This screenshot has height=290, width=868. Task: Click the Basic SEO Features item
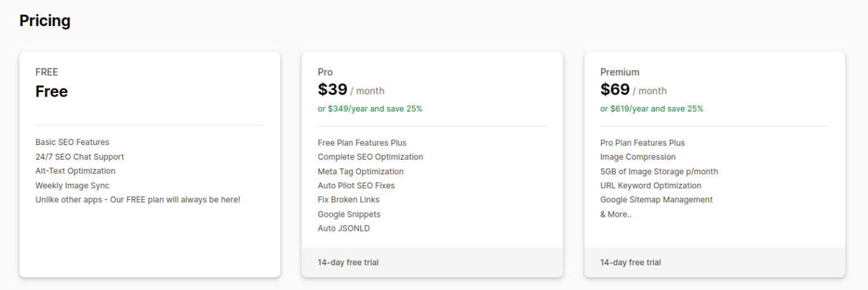tap(72, 142)
